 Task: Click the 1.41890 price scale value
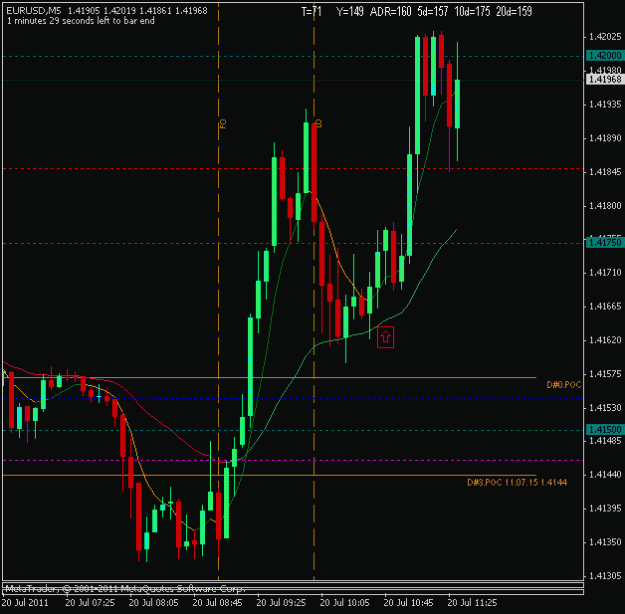click(x=605, y=138)
